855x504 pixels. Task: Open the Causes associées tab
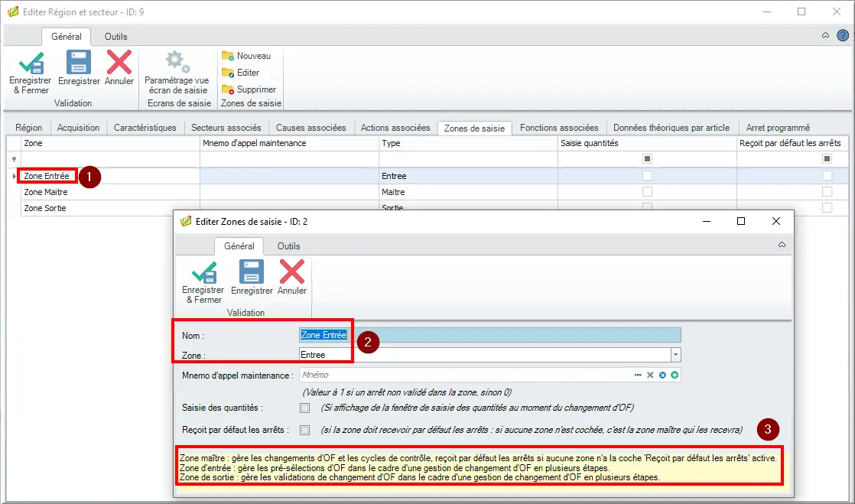310,128
